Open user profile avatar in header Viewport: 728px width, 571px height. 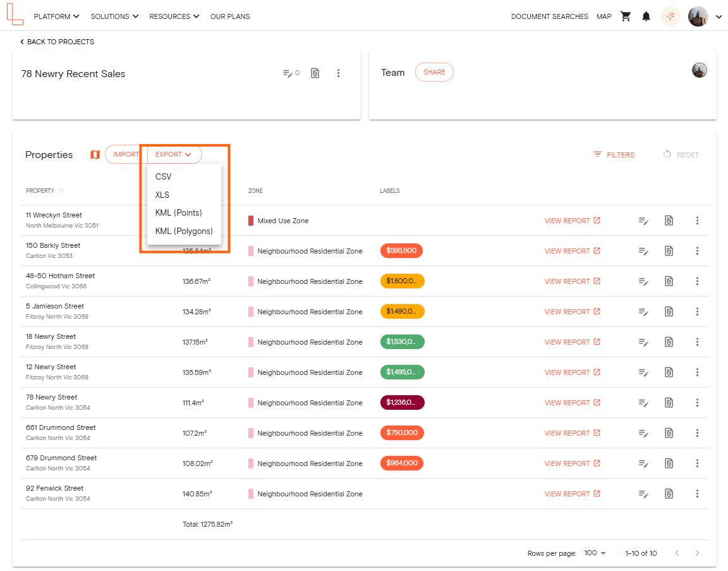coord(698,16)
